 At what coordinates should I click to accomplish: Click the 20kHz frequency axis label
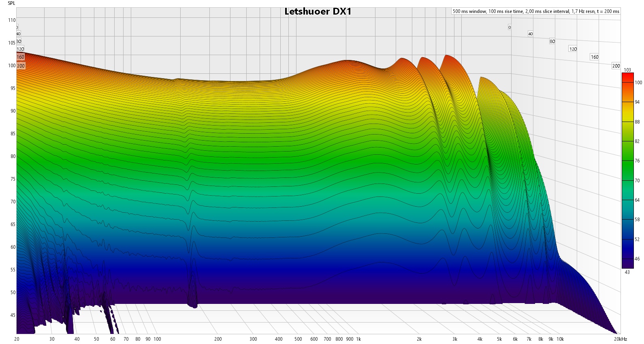(x=620, y=339)
